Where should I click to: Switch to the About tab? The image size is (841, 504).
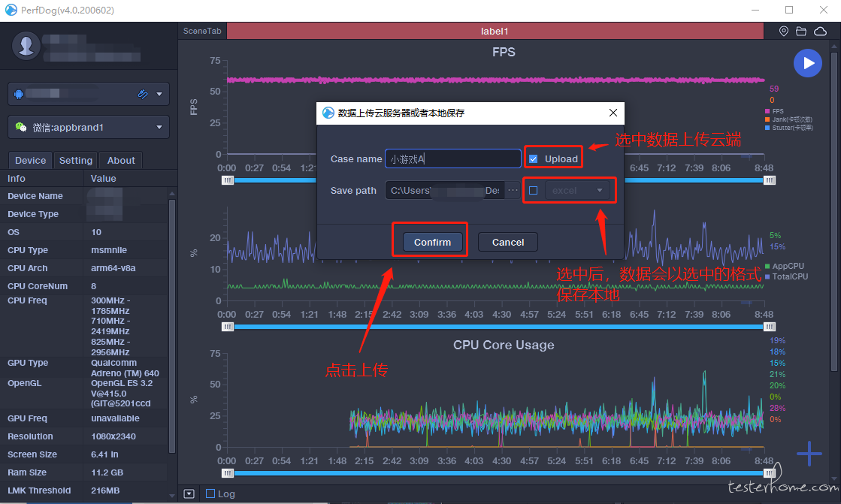click(121, 160)
